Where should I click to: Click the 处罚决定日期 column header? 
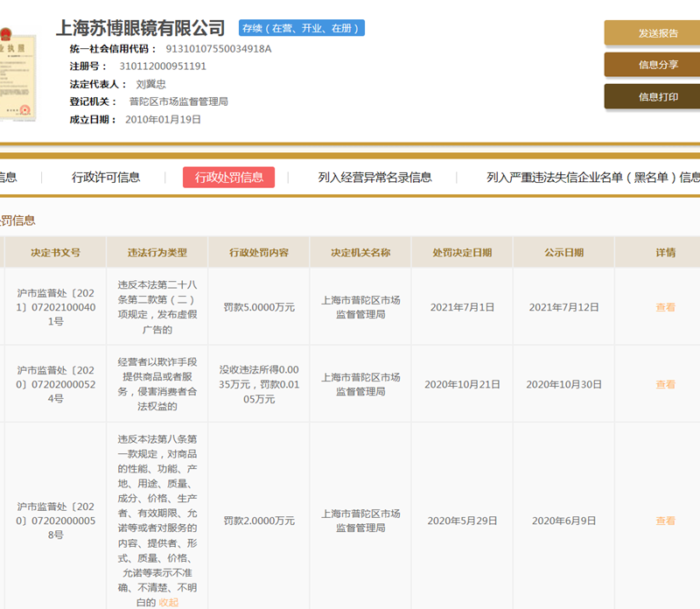coord(462,253)
